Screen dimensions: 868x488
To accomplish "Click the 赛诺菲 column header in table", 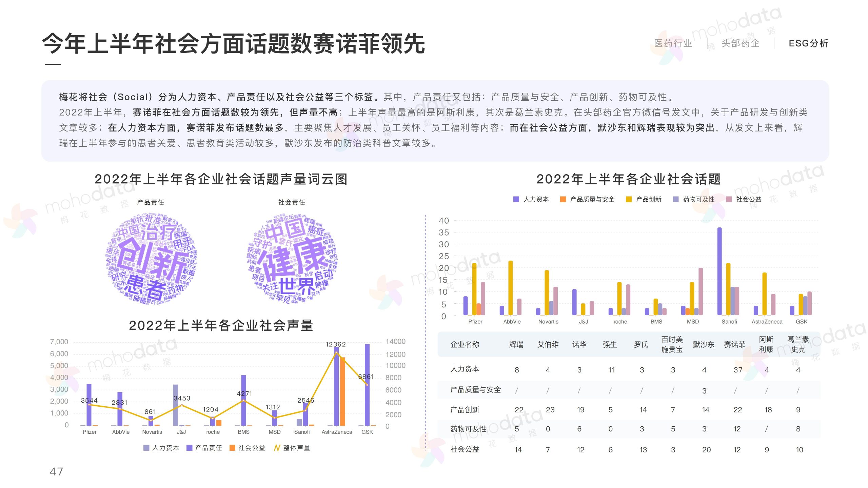I will click(x=735, y=345).
